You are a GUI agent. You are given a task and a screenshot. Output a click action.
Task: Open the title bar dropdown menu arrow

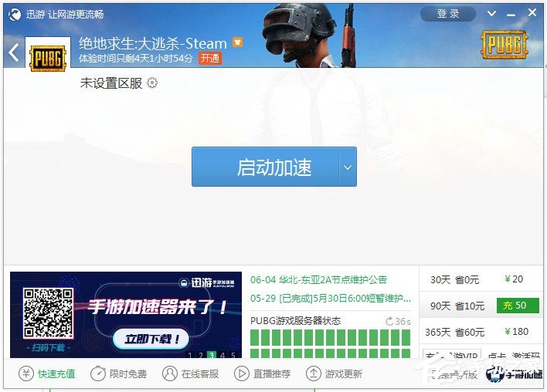click(x=491, y=14)
